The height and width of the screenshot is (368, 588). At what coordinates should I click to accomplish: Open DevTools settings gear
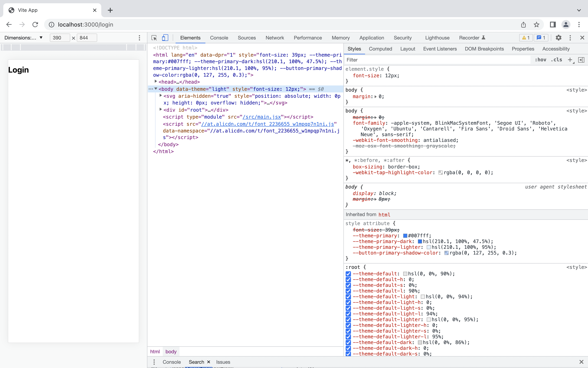(x=558, y=38)
